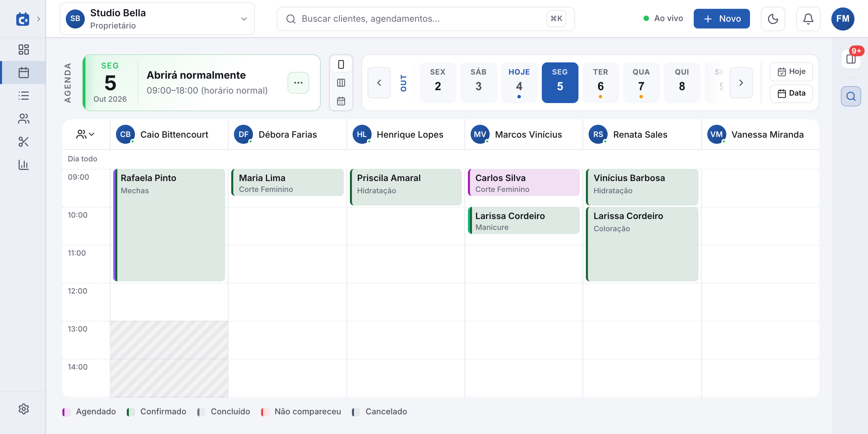
Task: Open the calendar agenda sidebar icon
Action: [x=23, y=73]
